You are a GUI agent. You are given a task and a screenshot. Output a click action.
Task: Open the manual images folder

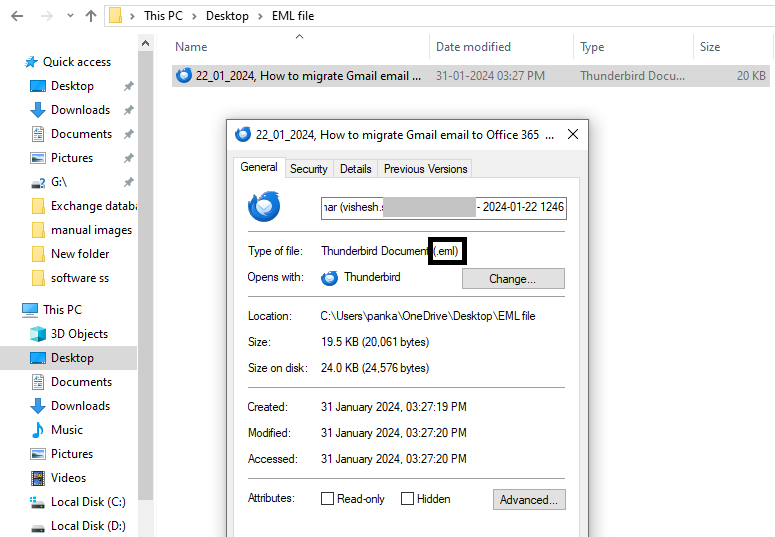(x=91, y=230)
